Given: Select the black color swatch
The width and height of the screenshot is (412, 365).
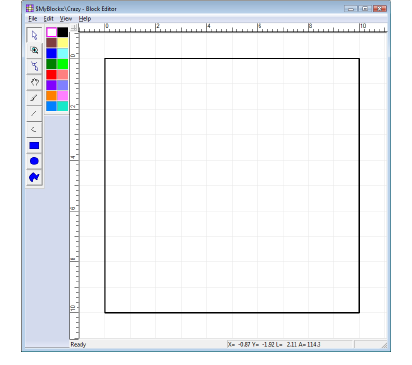Looking at the screenshot, I should point(62,32).
